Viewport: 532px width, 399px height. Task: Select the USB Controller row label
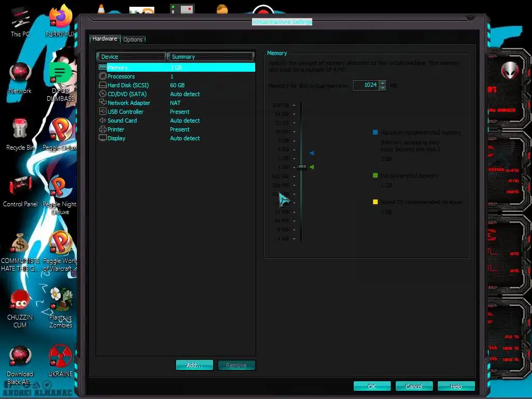point(125,112)
